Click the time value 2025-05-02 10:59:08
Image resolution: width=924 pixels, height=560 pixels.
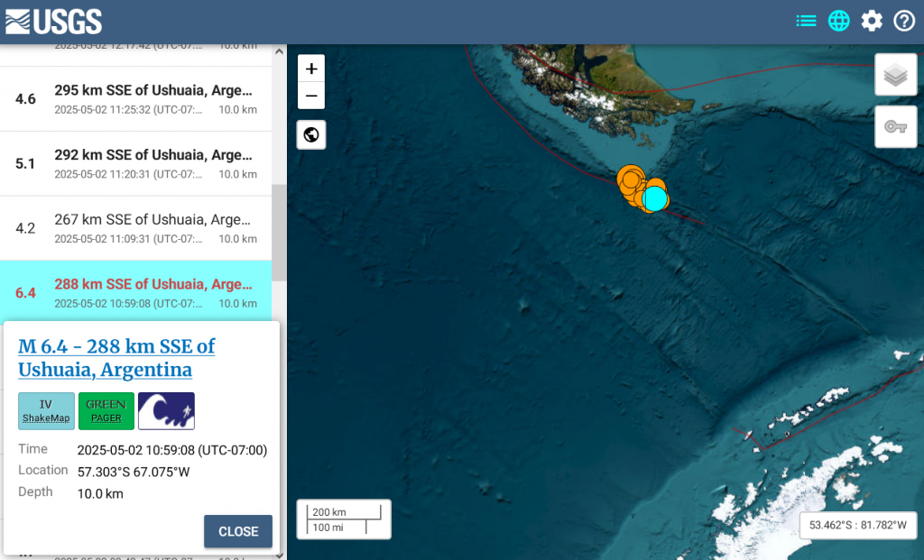click(172, 451)
